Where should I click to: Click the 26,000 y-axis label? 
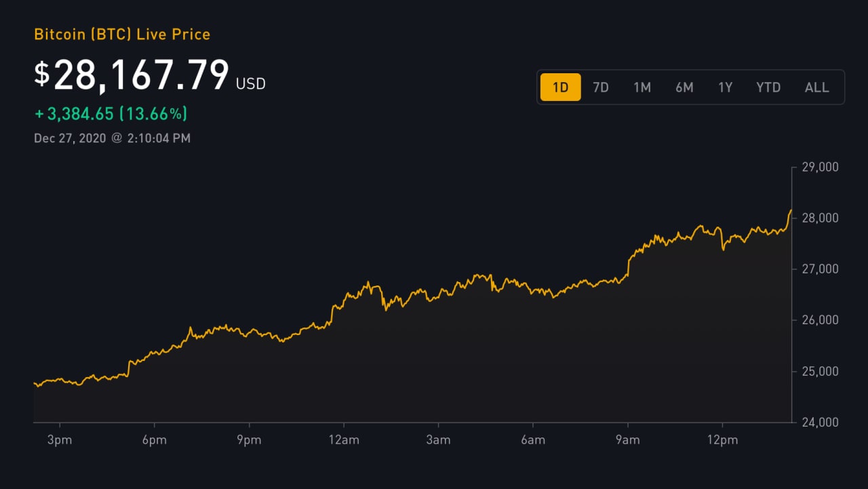[x=820, y=319]
